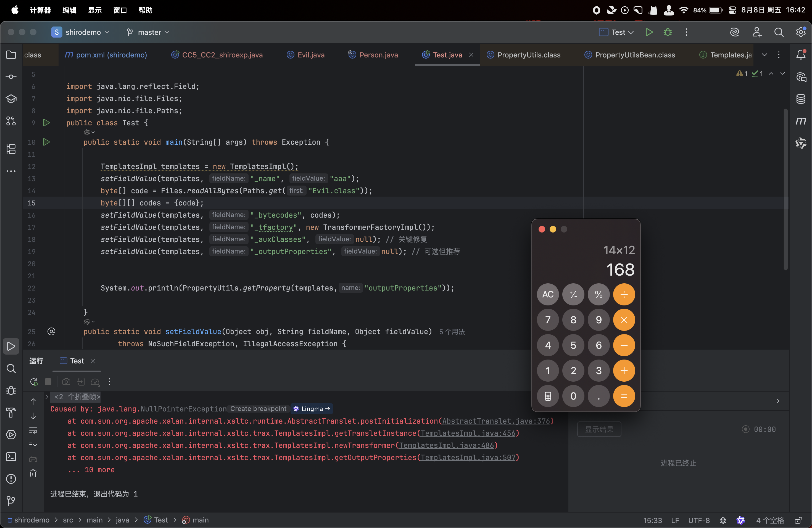
Task: Open the Maven tool window
Action: (x=800, y=121)
